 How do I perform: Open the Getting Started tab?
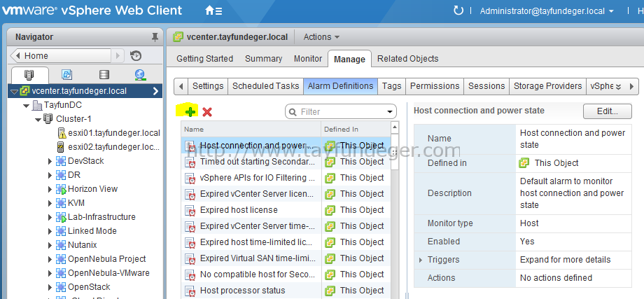tap(204, 59)
